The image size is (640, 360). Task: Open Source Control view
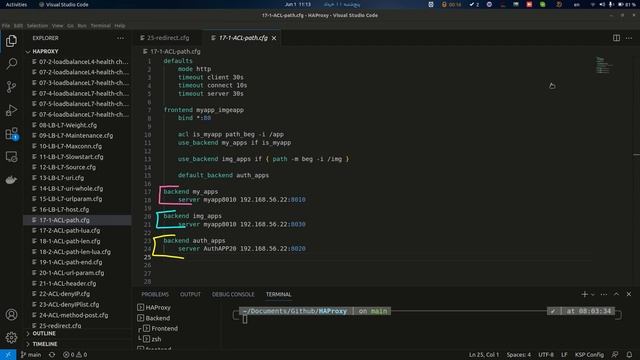[11, 87]
